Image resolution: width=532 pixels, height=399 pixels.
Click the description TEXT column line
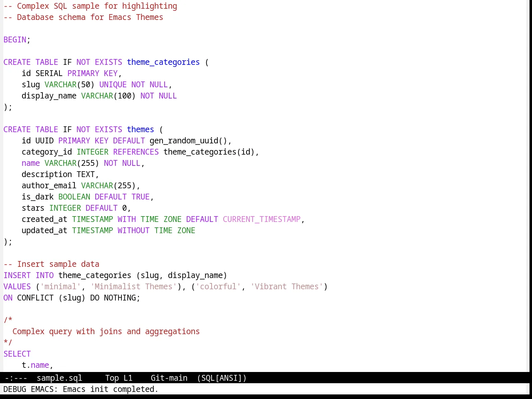[x=60, y=174]
